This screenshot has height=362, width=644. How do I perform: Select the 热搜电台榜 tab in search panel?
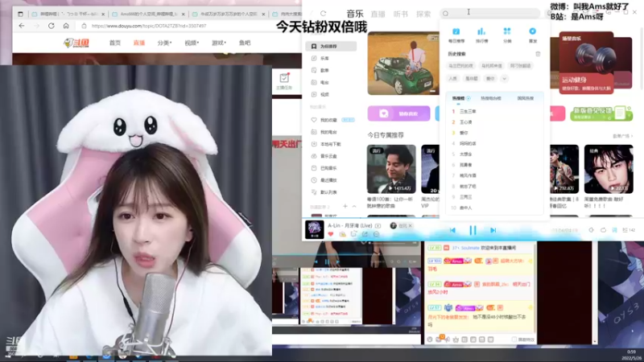point(491,98)
